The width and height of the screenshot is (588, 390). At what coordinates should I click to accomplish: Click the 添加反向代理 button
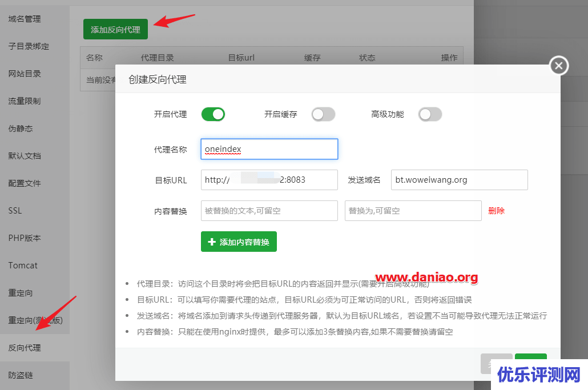(x=115, y=29)
